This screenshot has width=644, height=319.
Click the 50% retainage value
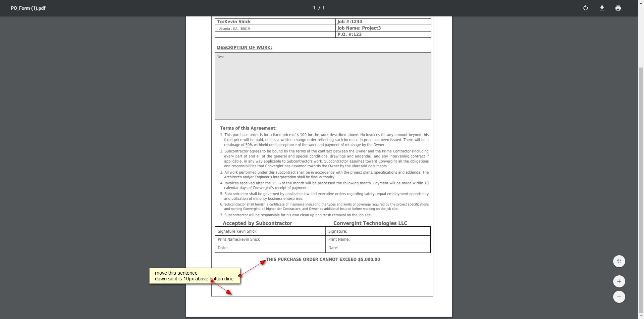[x=249, y=145]
